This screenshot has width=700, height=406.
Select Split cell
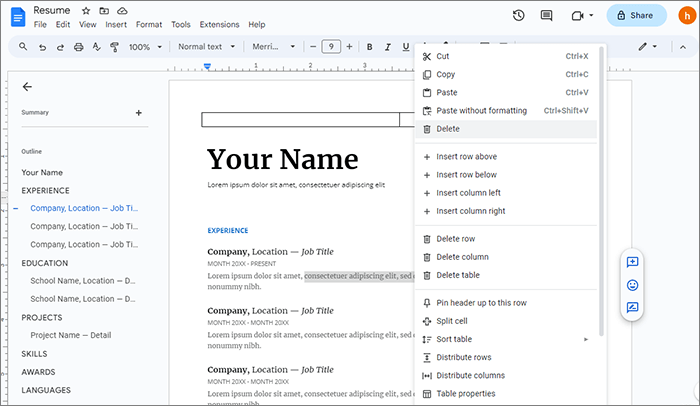coord(506,321)
